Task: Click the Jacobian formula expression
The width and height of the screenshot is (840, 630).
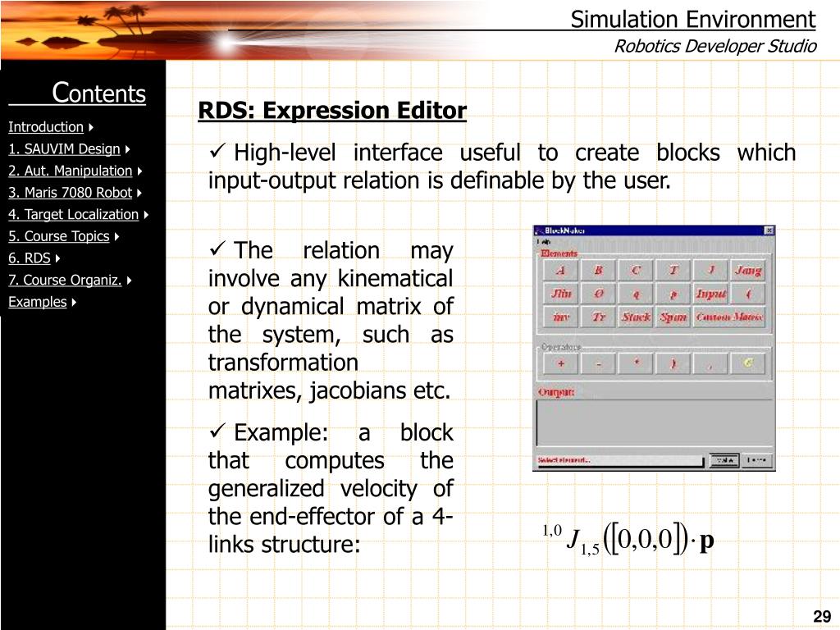Action: coord(628,538)
